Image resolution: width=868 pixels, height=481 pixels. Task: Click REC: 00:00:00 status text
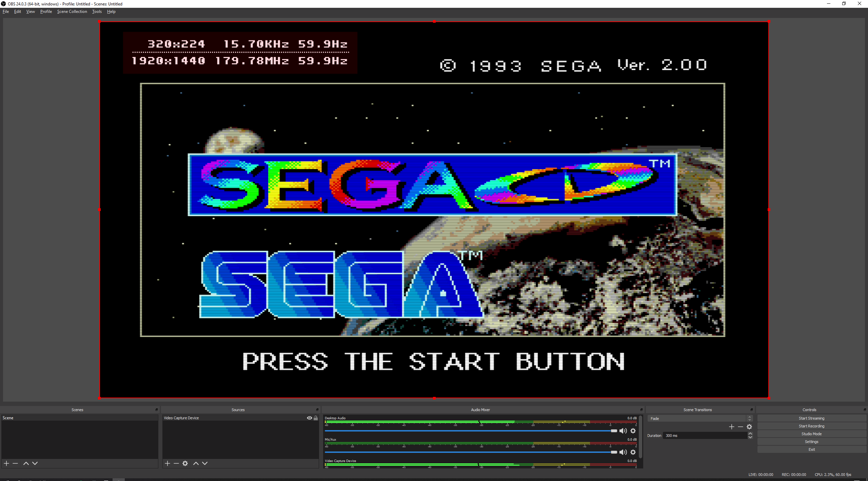point(794,475)
